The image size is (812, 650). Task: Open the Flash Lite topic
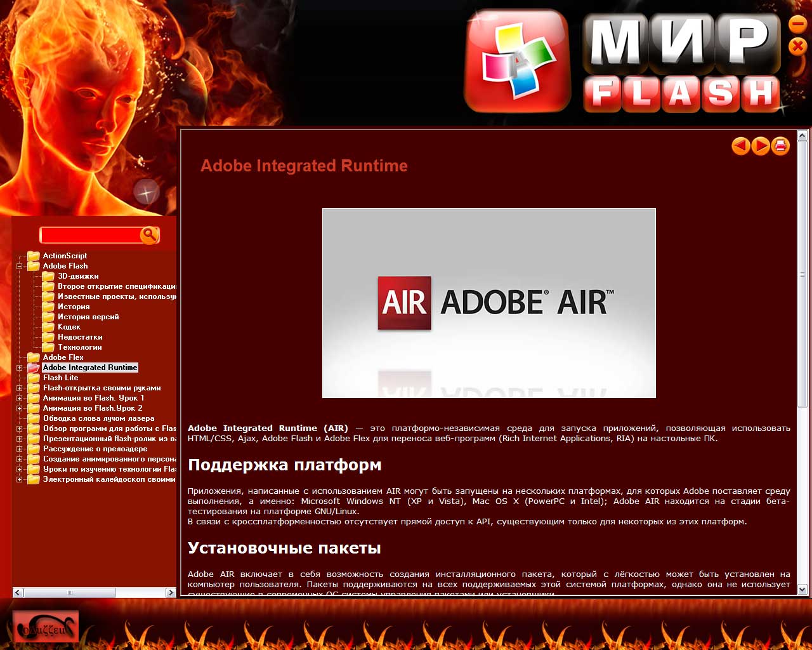60,378
